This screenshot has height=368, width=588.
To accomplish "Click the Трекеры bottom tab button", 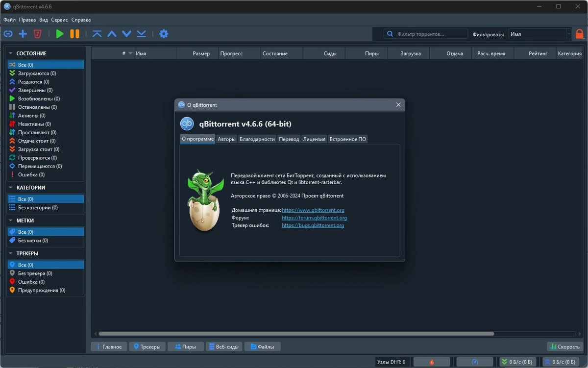I will point(147,346).
